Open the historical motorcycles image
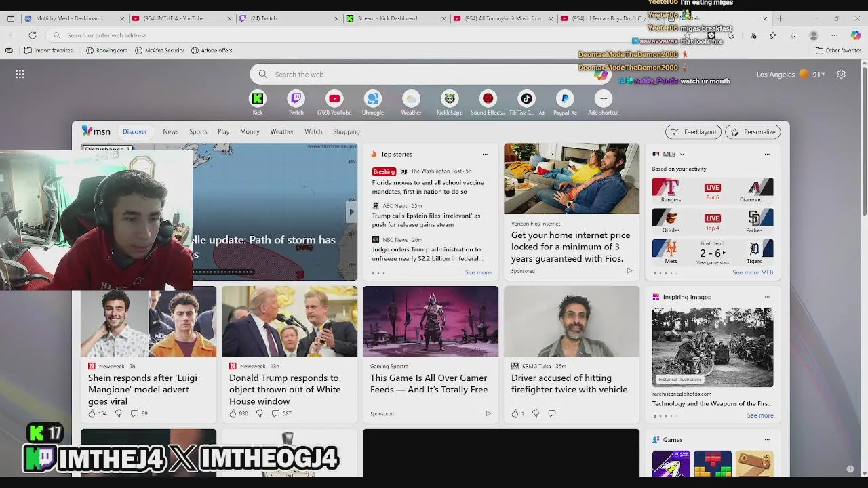The height and width of the screenshot is (488, 868). [x=713, y=347]
